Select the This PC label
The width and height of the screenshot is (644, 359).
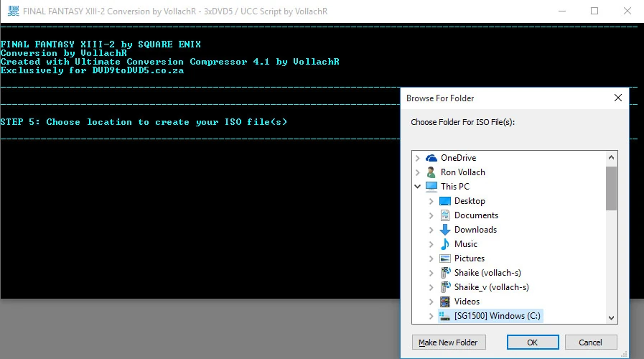(x=455, y=187)
